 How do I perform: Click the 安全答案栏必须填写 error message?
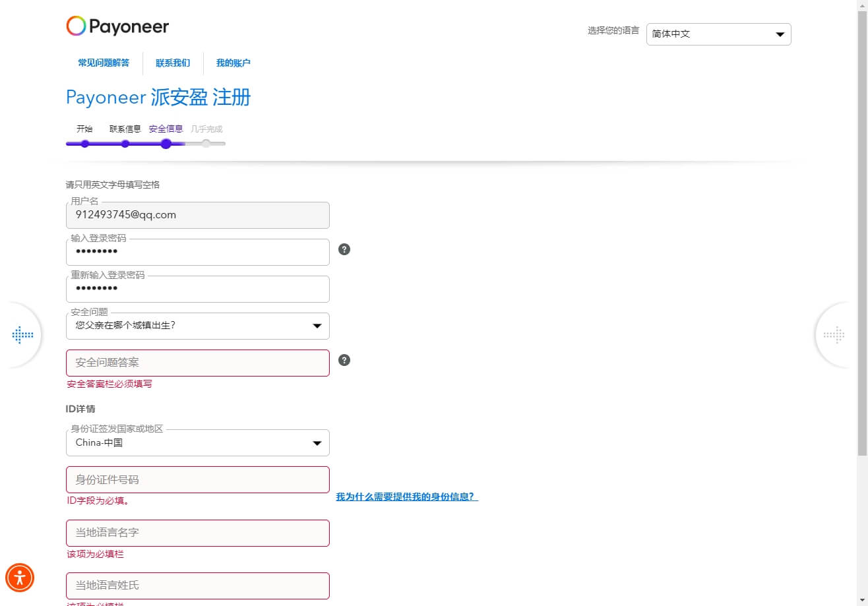tap(109, 384)
